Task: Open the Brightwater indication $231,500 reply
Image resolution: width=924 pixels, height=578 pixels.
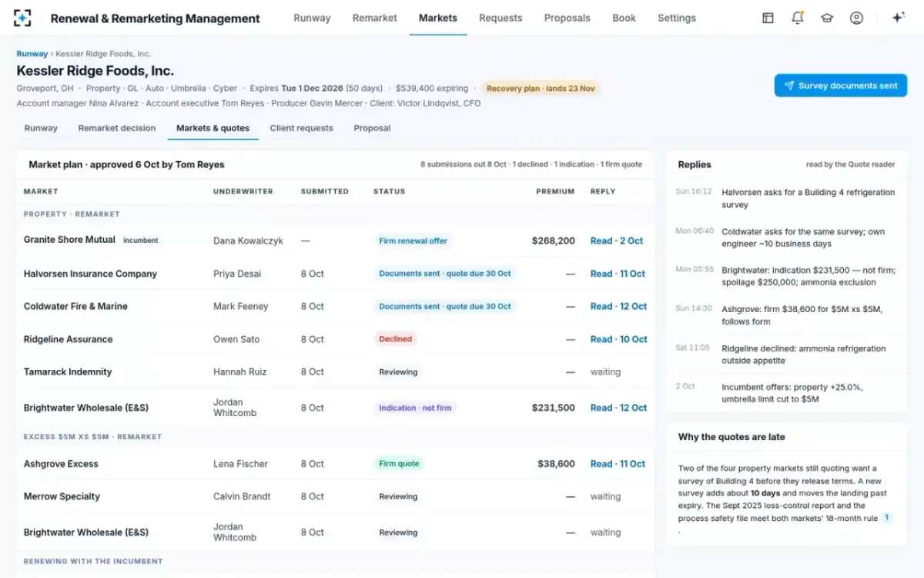Action: coord(786,276)
